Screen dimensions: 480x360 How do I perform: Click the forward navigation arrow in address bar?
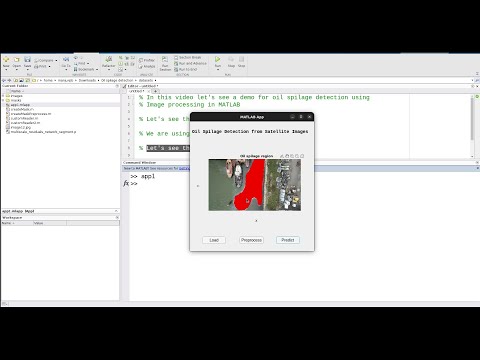coord(9,80)
